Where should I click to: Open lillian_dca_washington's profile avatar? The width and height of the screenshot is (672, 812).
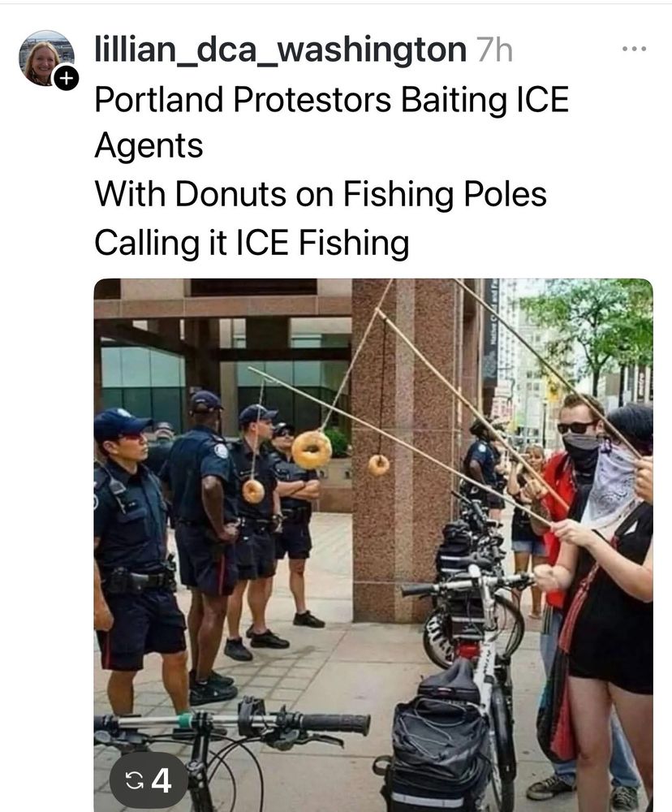46,58
